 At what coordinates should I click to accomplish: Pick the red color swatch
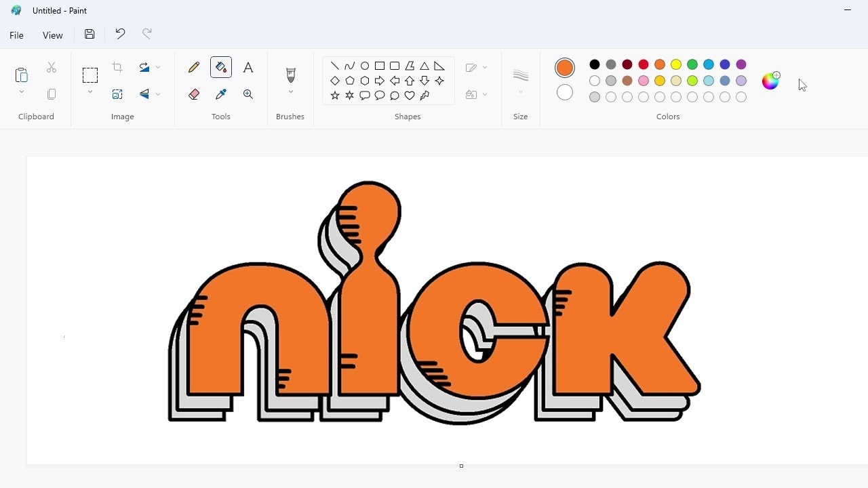(644, 64)
